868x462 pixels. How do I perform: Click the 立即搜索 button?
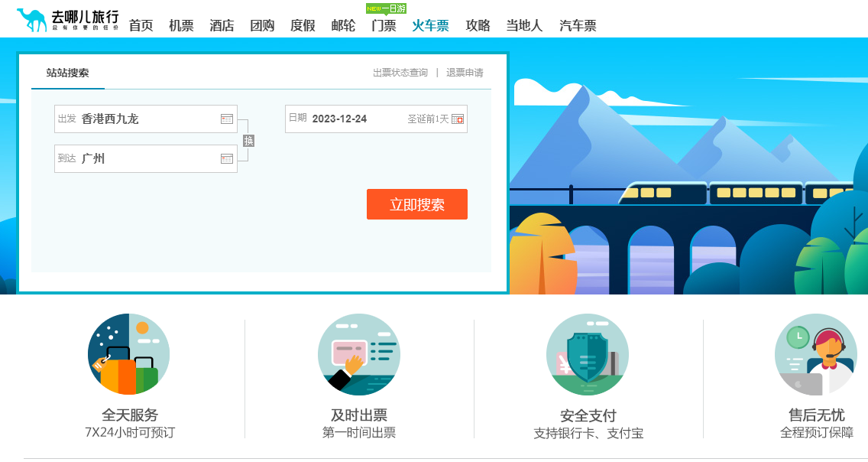coord(417,204)
